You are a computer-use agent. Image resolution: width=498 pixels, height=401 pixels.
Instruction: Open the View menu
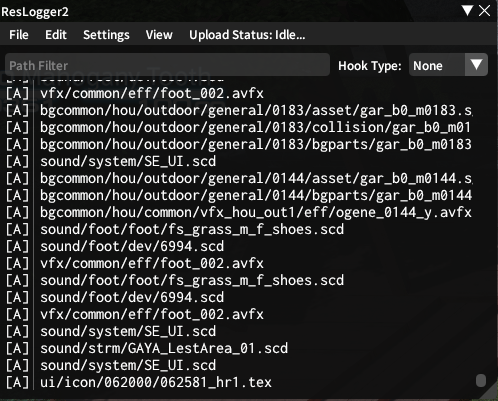159,35
